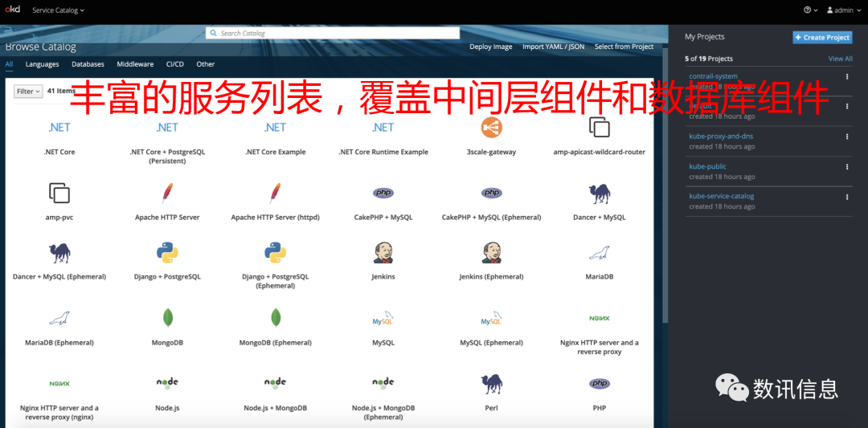Select the Django + PostgreSQL python icon

(167, 253)
